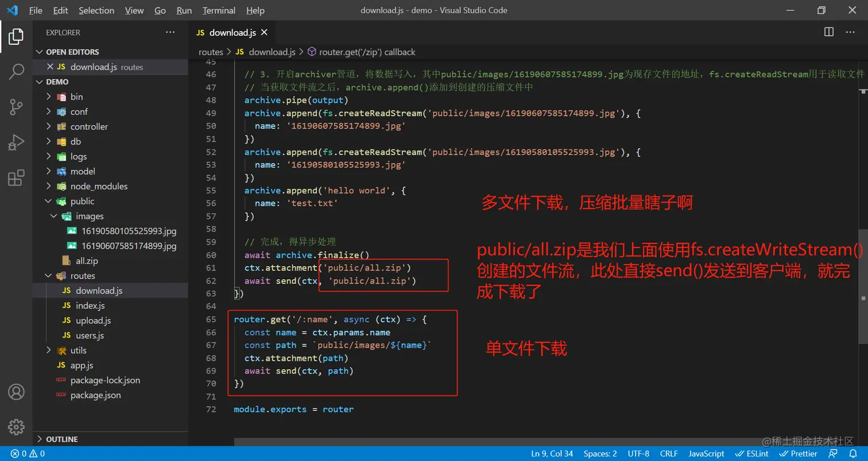The width and height of the screenshot is (868, 461).
Task: Open upload.js in routes folder
Action: (x=110, y=320)
